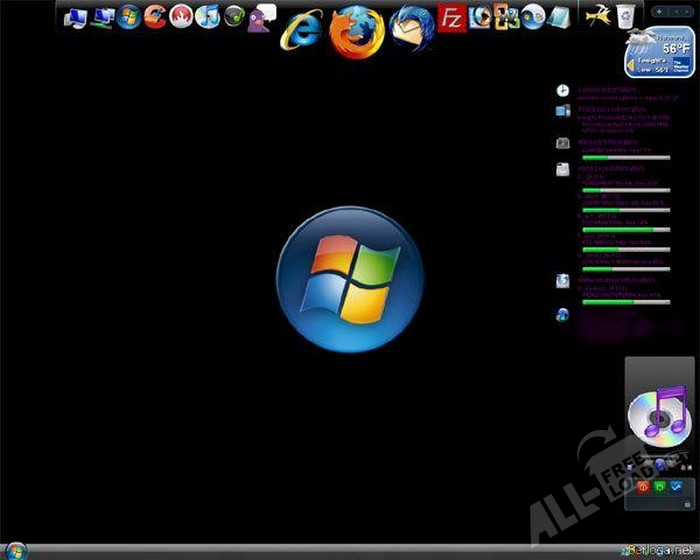
Task: Open the weather widget showing 56°F
Action: tap(658, 54)
